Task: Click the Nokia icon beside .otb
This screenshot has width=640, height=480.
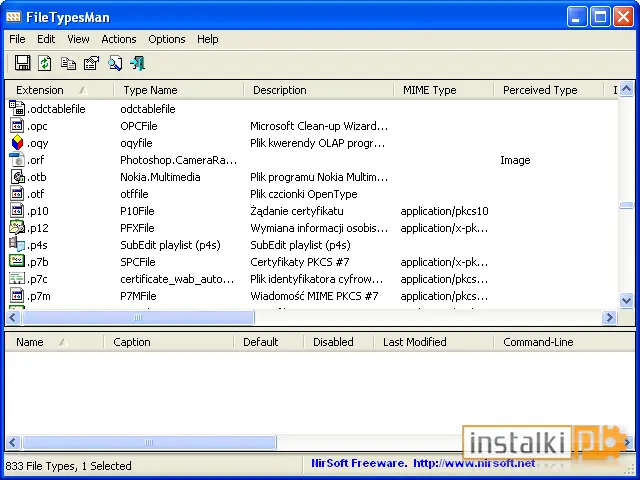Action: pyautogui.click(x=18, y=177)
